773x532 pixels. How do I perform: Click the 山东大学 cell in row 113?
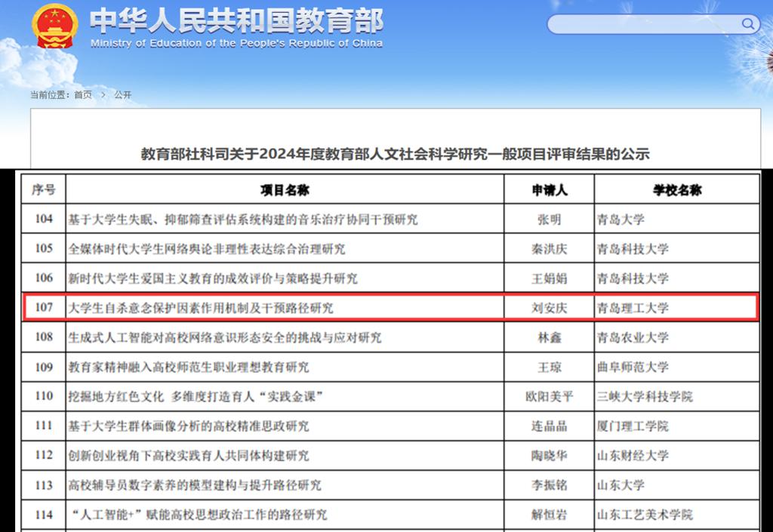pos(621,485)
